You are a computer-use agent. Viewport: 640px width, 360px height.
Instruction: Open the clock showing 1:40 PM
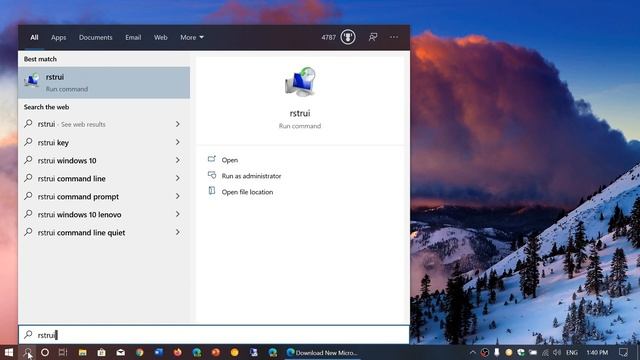(x=597, y=352)
